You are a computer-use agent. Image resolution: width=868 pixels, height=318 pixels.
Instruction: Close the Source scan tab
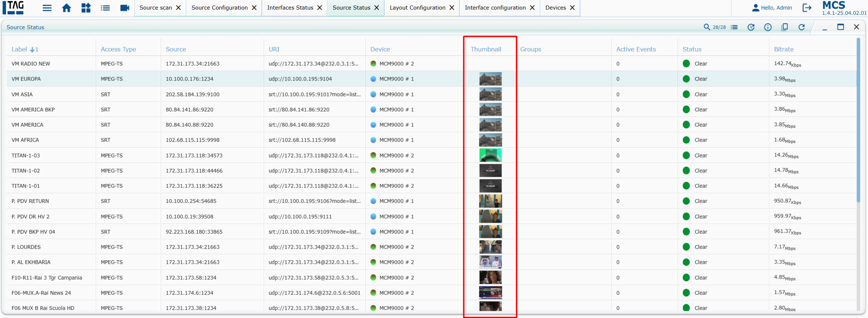[x=179, y=8]
